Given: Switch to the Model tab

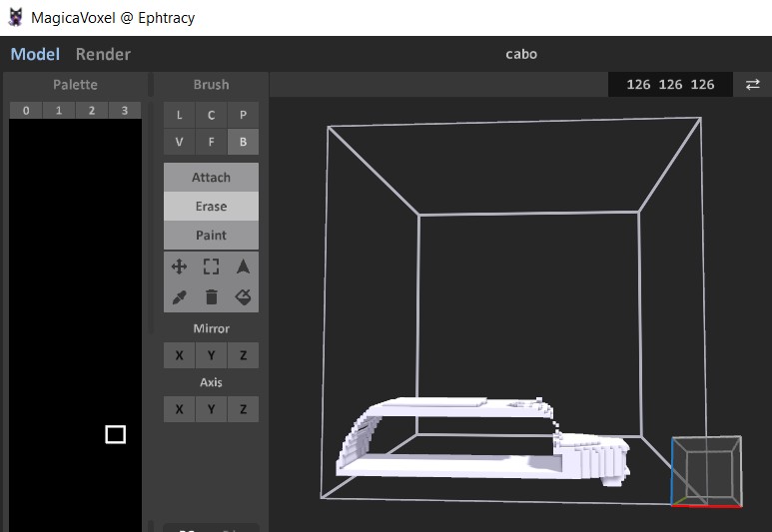Looking at the screenshot, I should (35, 54).
